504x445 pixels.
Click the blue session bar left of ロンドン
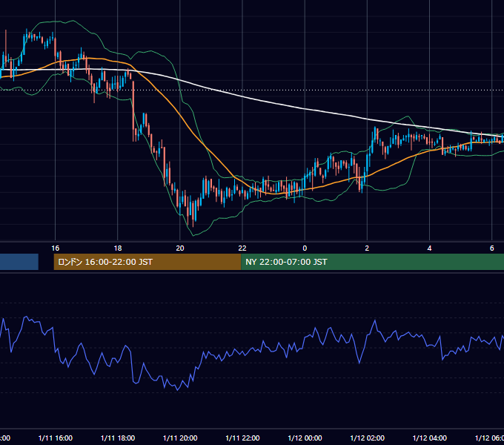point(19,262)
